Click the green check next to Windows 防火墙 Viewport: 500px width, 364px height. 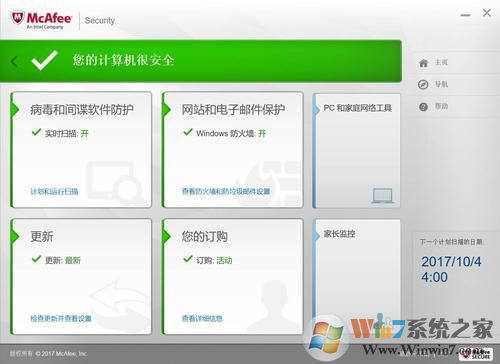click(x=188, y=132)
